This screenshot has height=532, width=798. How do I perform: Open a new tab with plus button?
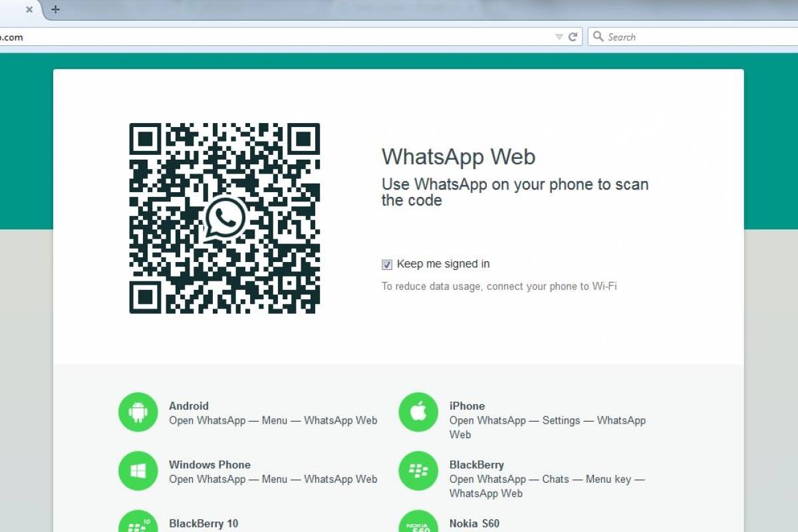tap(55, 9)
